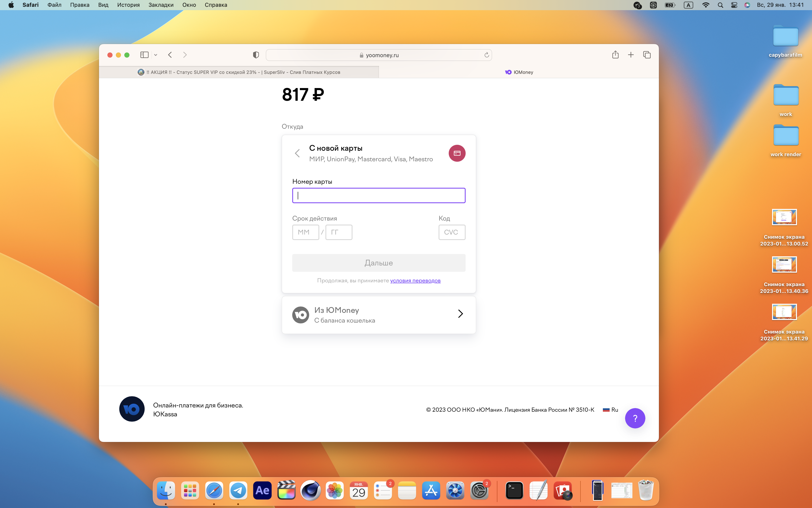Screen dimensions: 812x508
Task: Open Calendar from the Dock
Action: coord(359,491)
